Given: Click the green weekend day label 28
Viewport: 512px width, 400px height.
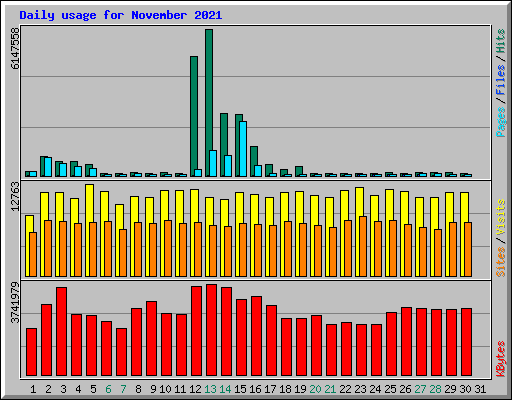Looking at the screenshot, I should [x=435, y=389].
